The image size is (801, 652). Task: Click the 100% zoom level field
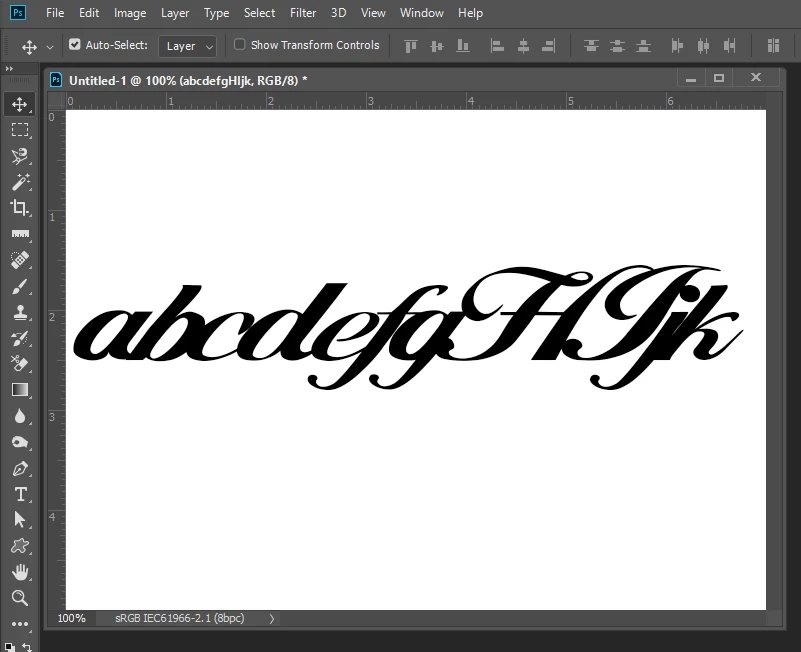72,618
